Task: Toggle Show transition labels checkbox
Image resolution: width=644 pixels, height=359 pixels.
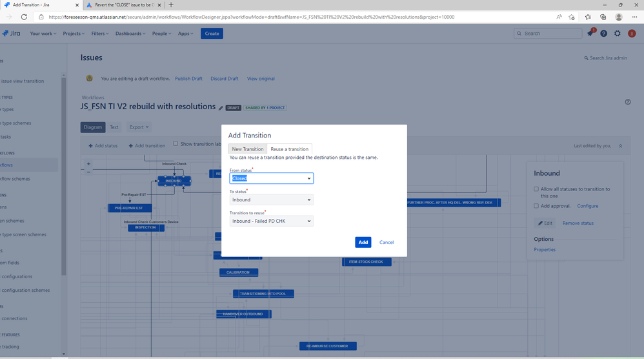Action: tap(176, 143)
